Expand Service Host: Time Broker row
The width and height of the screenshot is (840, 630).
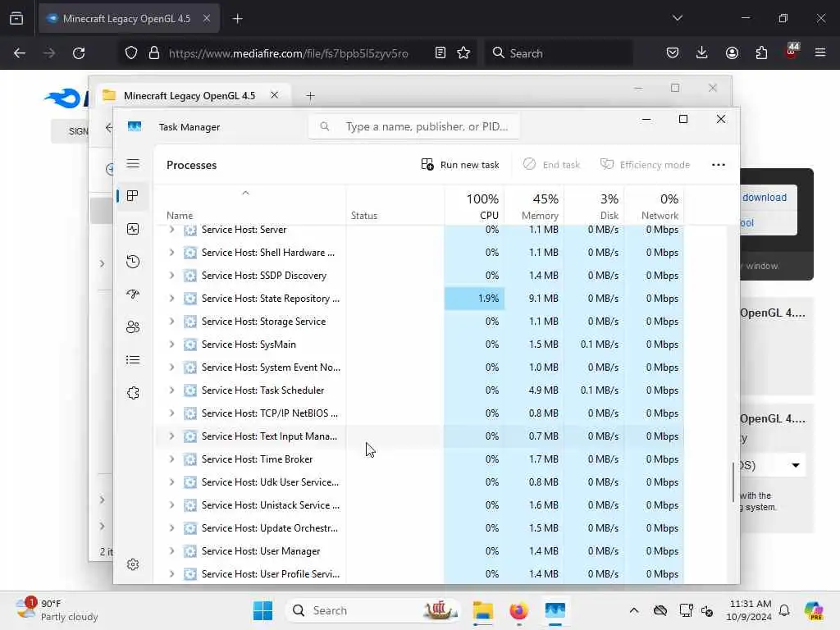pyautogui.click(x=171, y=459)
